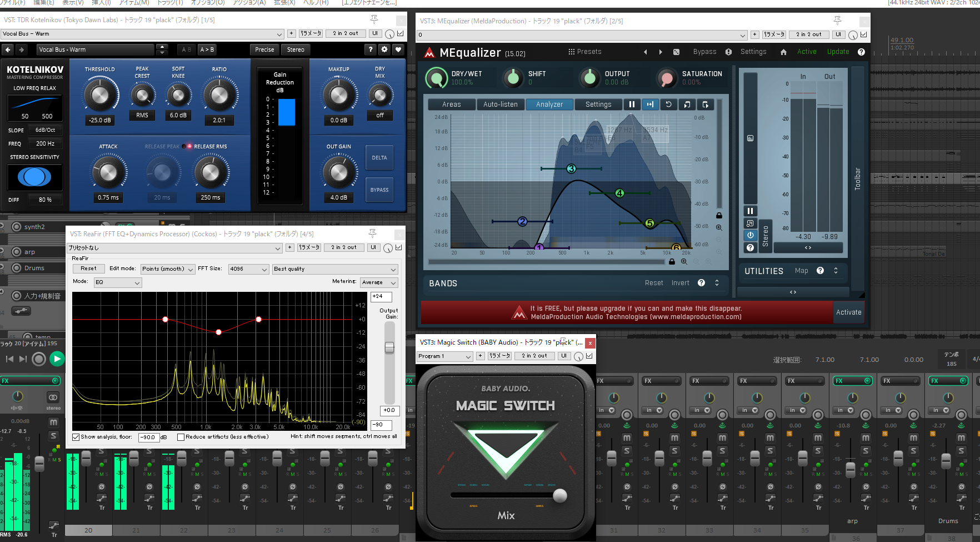The height and width of the screenshot is (542, 980).
Task: Toggle Stereo mode button in Kotelnikov
Action: point(296,49)
